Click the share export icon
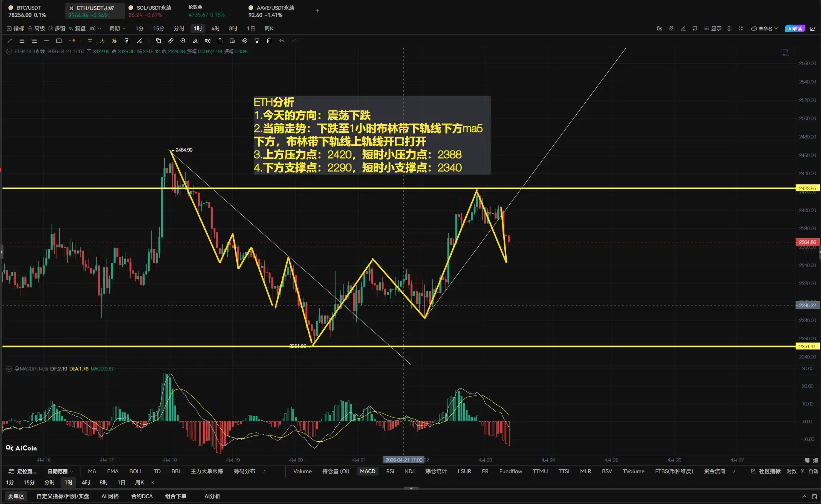 point(813,28)
